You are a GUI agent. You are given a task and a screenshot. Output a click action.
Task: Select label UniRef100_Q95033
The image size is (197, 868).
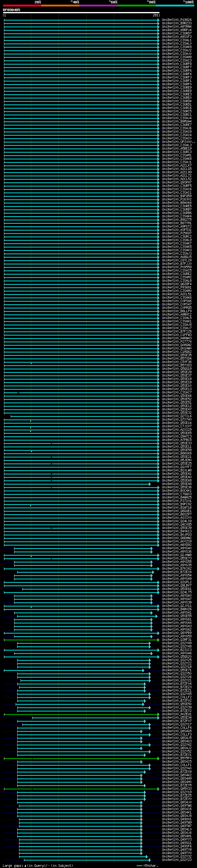(x=177, y=789)
